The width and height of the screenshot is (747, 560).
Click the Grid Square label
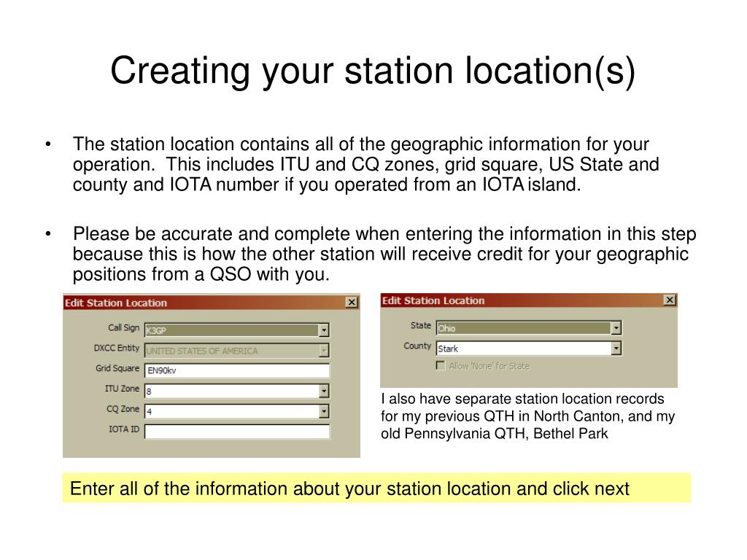coord(117,368)
